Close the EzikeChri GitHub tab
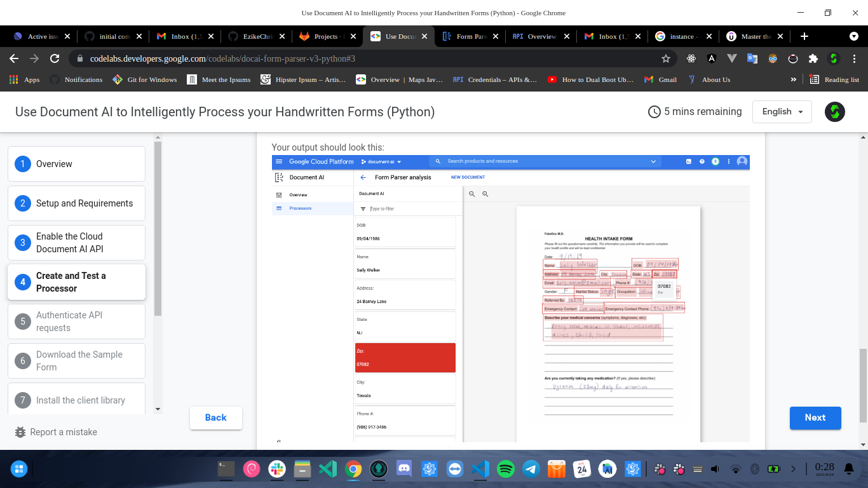Image resolution: width=868 pixels, height=488 pixels. (281, 36)
